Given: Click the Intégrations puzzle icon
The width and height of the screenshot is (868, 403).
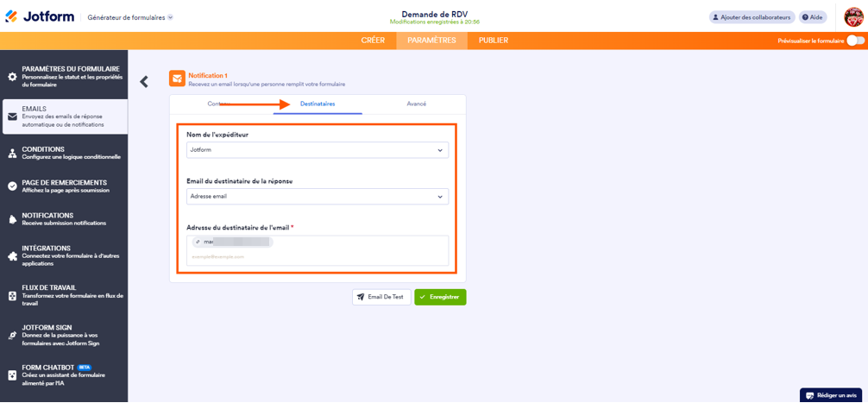Looking at the screenshot, I should coord(11,256).
